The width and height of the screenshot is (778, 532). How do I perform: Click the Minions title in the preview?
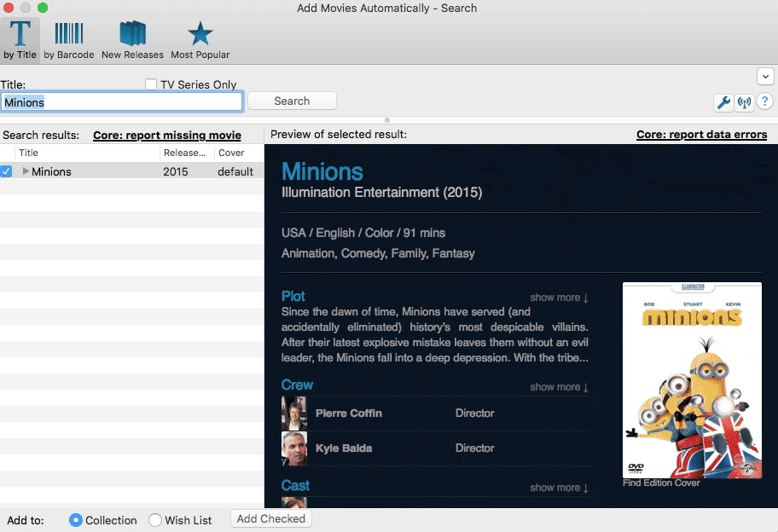tap(322, 171)
